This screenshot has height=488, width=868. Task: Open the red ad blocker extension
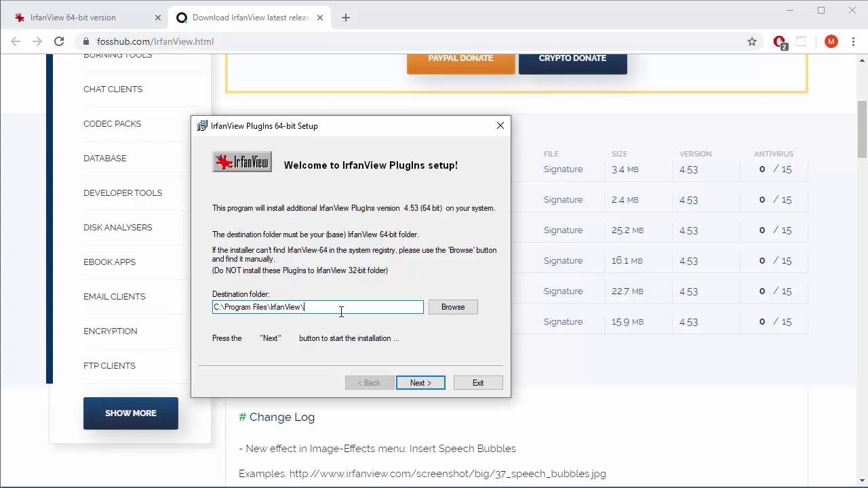coord(780,42)
